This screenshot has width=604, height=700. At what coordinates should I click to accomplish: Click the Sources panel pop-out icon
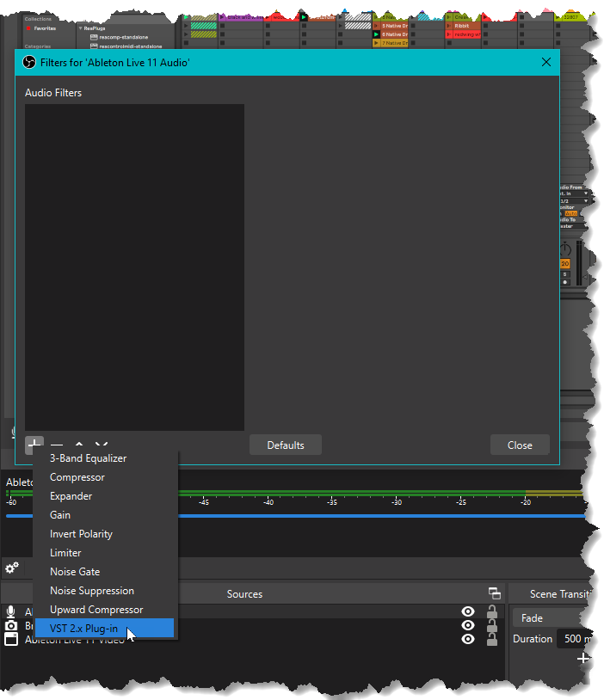494,593
